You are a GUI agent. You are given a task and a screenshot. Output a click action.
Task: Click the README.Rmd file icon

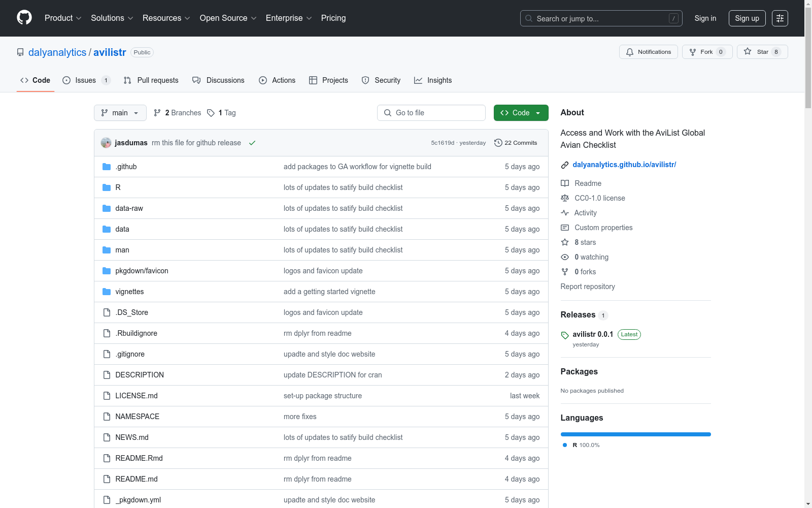(107, 458)
